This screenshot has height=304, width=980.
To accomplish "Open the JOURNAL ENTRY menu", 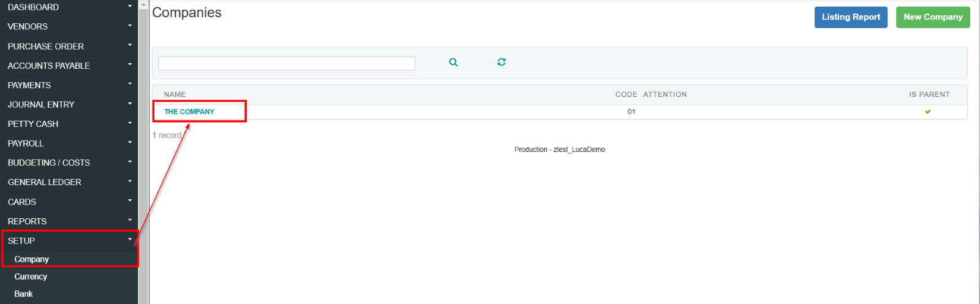I will click(x=41, y=105).
